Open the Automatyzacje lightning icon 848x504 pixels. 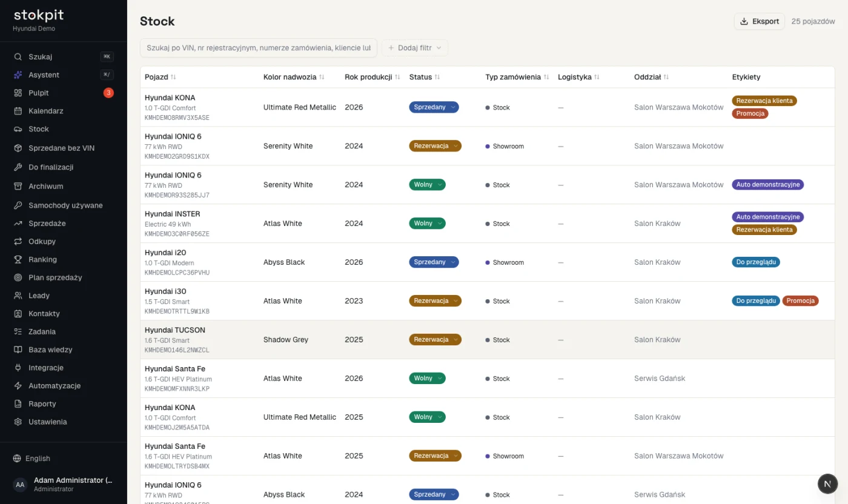tap(18, 386)
